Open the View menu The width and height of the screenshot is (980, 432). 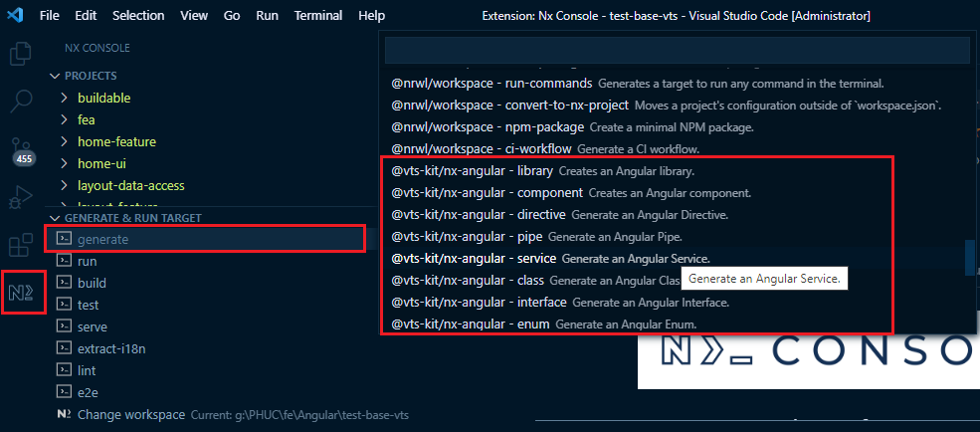pyautogui.click(x=194, y=16)
